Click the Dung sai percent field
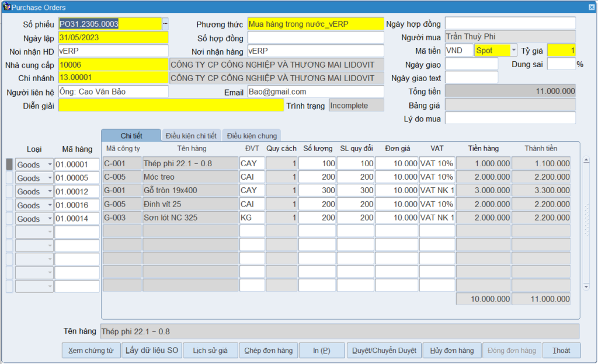 (x=561, y=64)
